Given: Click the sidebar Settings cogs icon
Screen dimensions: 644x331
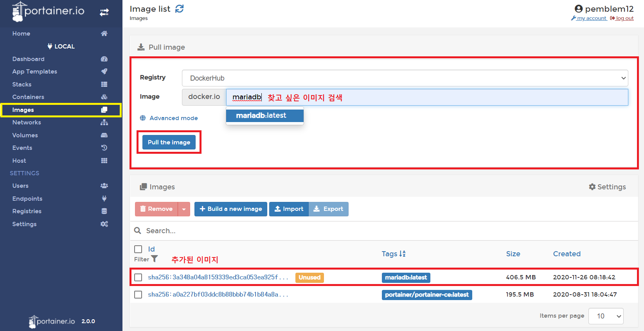Looking at the screenshot, I should pyautogui.click(x=104, y=224).
